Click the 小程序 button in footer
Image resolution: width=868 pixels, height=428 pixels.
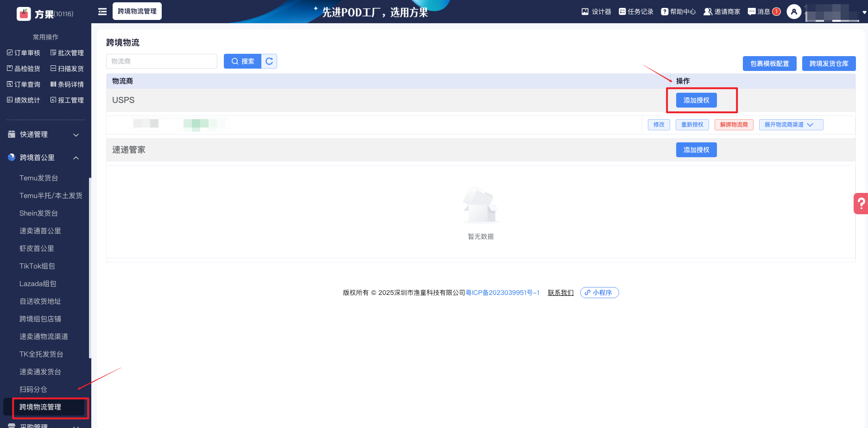tap(600, 293)
